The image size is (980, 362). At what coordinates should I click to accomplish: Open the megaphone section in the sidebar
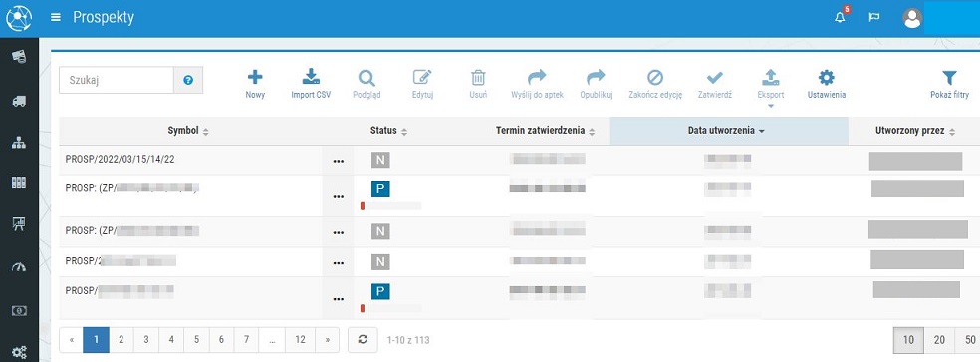click(x=19, y=57)
